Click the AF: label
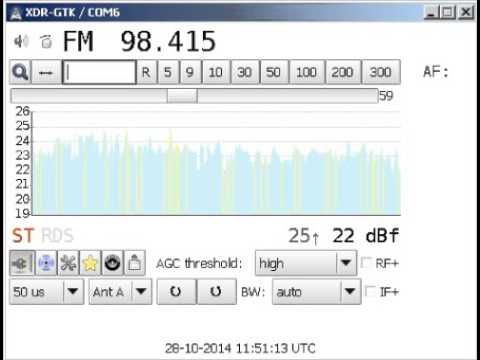Viewport: 480px width, 360px height. [436, 72]
